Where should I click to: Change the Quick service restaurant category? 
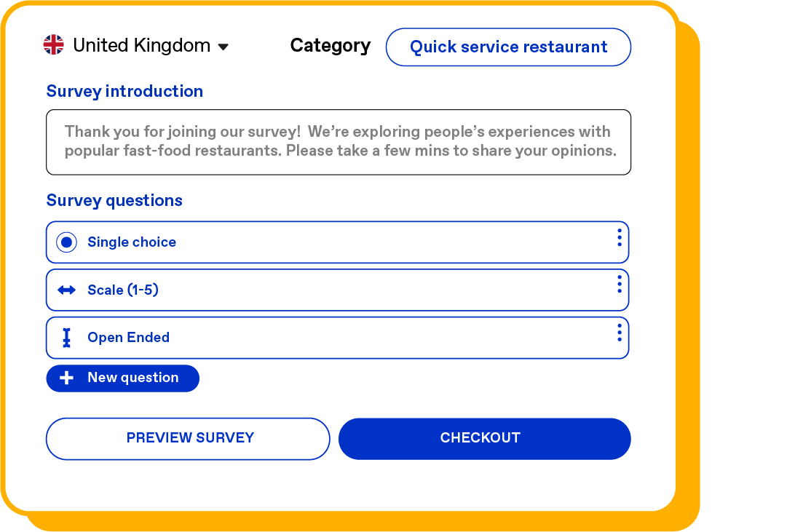[508, 47]
